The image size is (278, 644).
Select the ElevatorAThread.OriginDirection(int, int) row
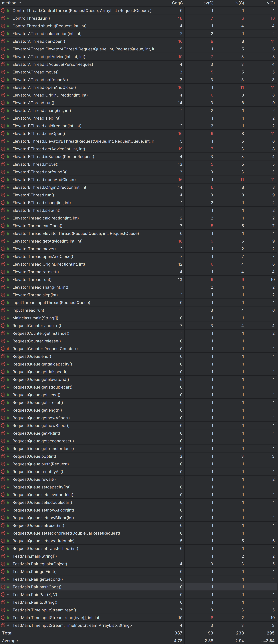point(139,95)
